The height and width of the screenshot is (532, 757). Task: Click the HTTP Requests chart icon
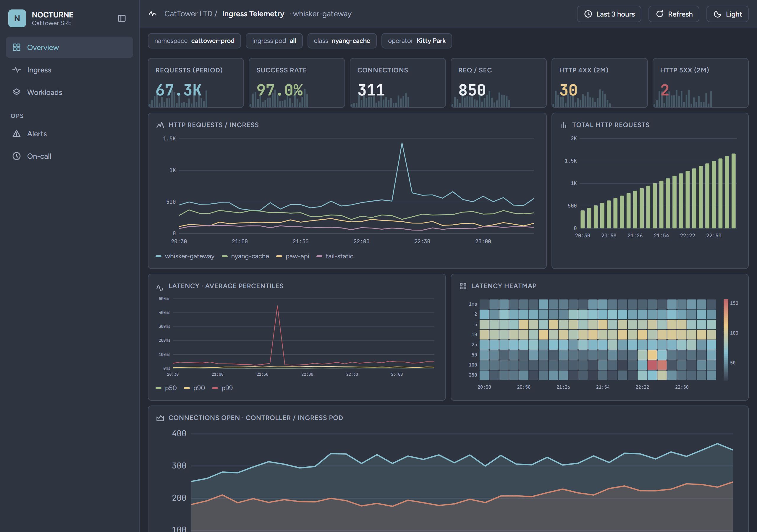160,125
